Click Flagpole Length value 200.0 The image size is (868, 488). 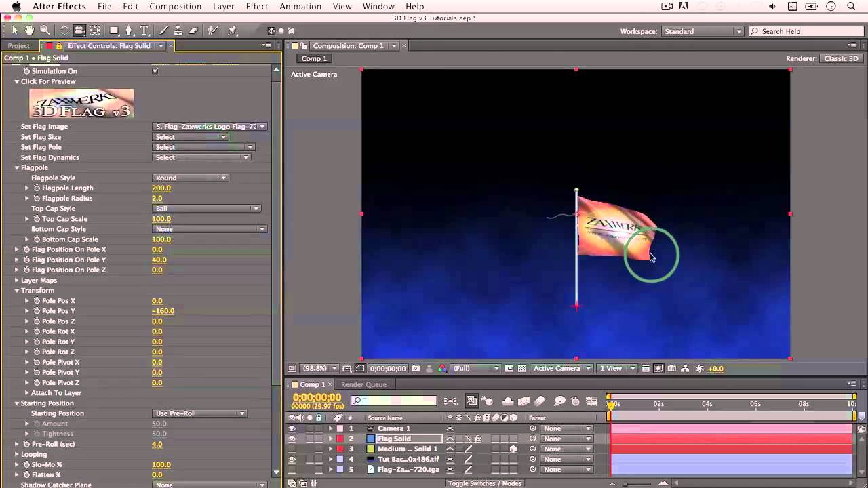pyautogui.click(x=161, y=188)
